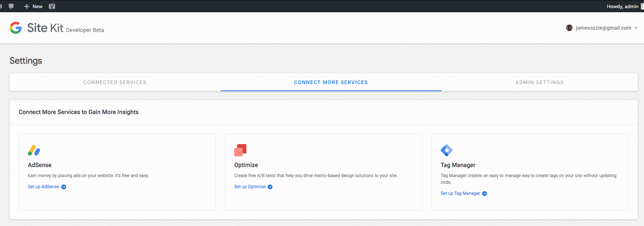Click the plus New item in admin bar
The image size is (644, 226).
[x=33, y=6]
